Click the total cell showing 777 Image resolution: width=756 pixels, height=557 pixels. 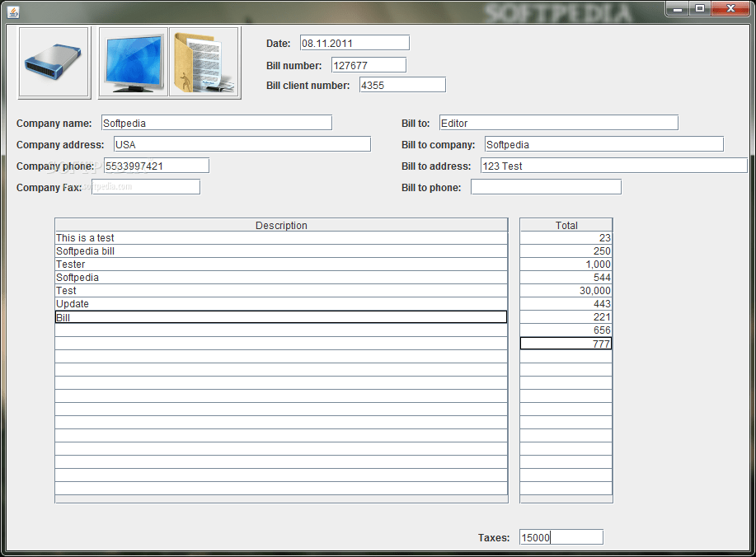tap(566, 344)
